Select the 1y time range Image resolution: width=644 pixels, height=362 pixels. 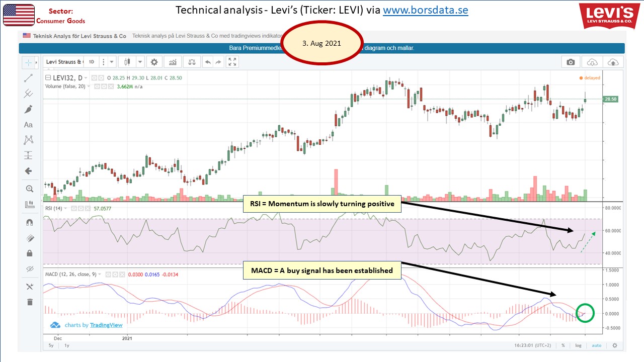tap(67, 345)
